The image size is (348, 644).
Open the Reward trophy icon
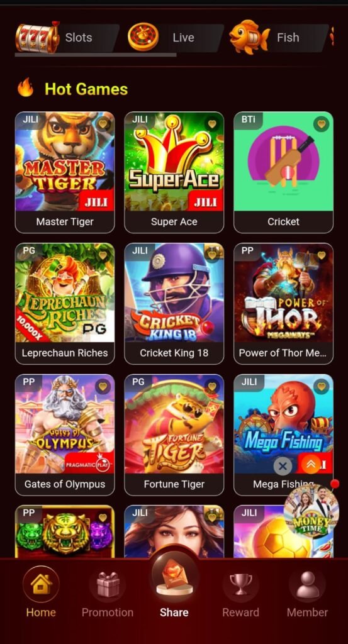pos(241,584)
